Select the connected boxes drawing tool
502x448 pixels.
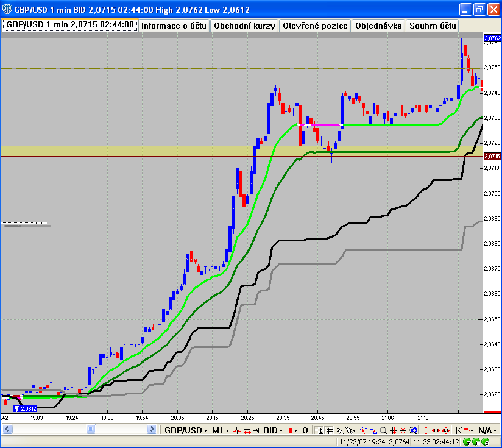tap(373, 430)
